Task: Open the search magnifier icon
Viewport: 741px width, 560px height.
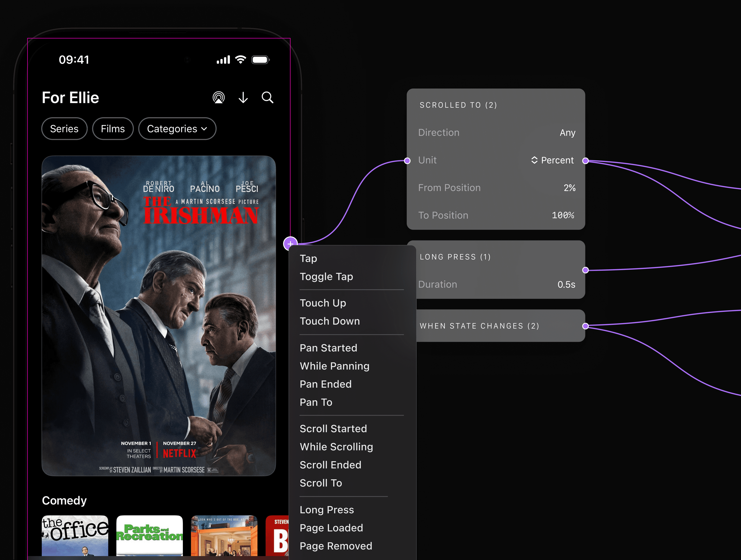Action: [267, 98]
